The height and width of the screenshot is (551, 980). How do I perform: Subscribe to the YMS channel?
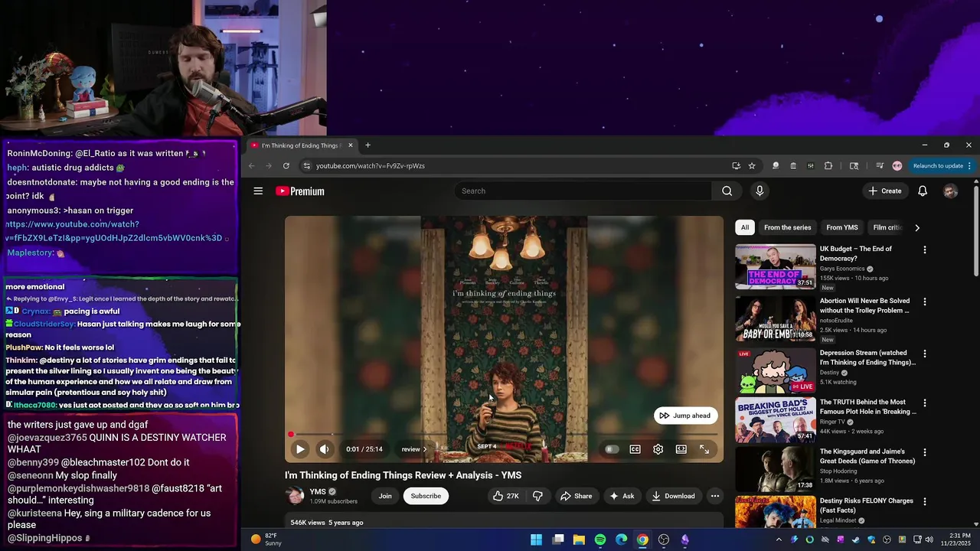pos(426,496)
